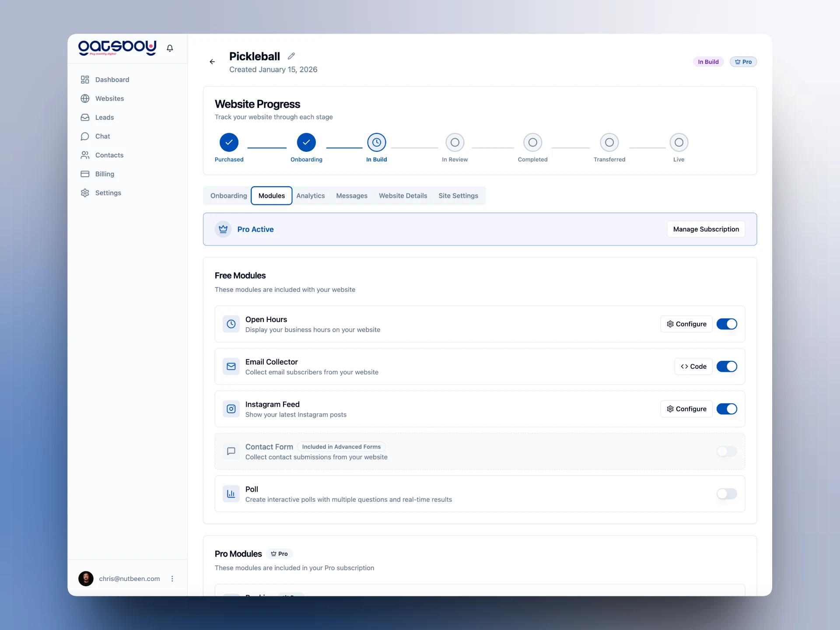Enable the Poll module toggle
The width and height of the screenshot is (840, 630).
point(727,494)
